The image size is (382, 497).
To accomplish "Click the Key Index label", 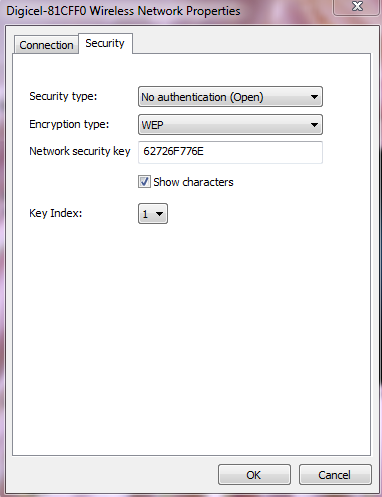I will (56, 213).
